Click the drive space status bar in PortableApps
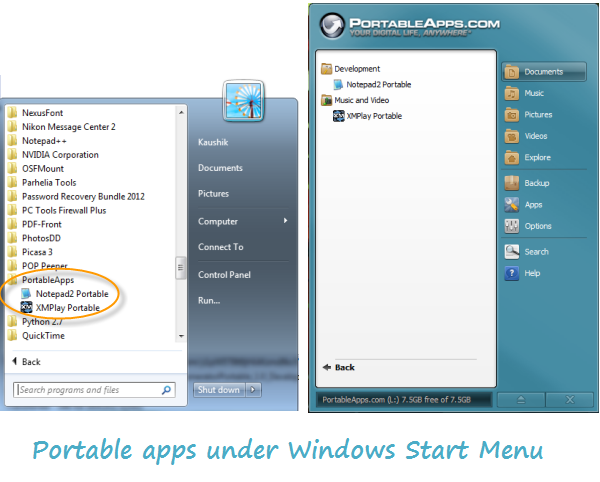The image size is (600, 482). 404,400
